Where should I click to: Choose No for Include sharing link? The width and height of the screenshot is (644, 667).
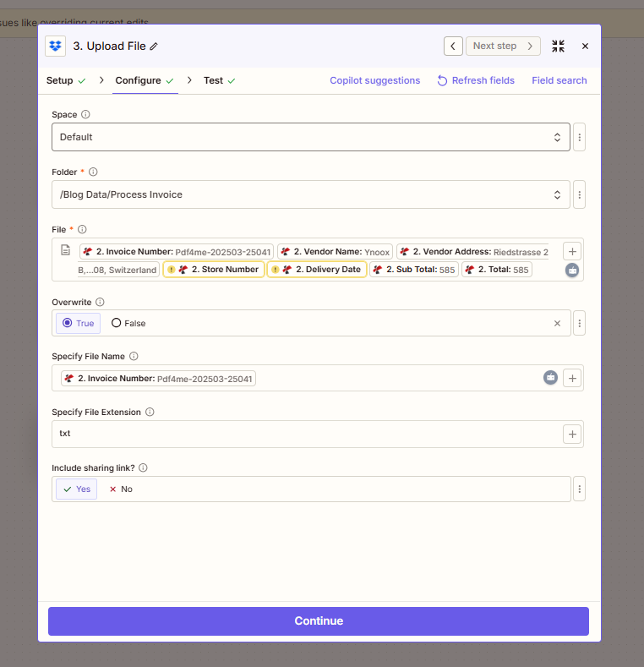tap(121, 489)
